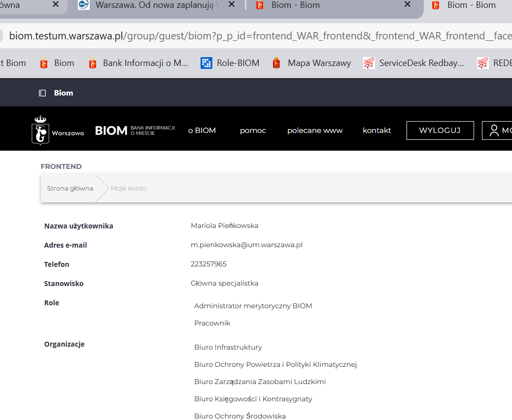Image resolution: width=512 pixels, height=420 pixels.
Task: Close the Warszawa. Od nowa zaplanują tab
Action: pyautogui.click(x=232, y=5)
